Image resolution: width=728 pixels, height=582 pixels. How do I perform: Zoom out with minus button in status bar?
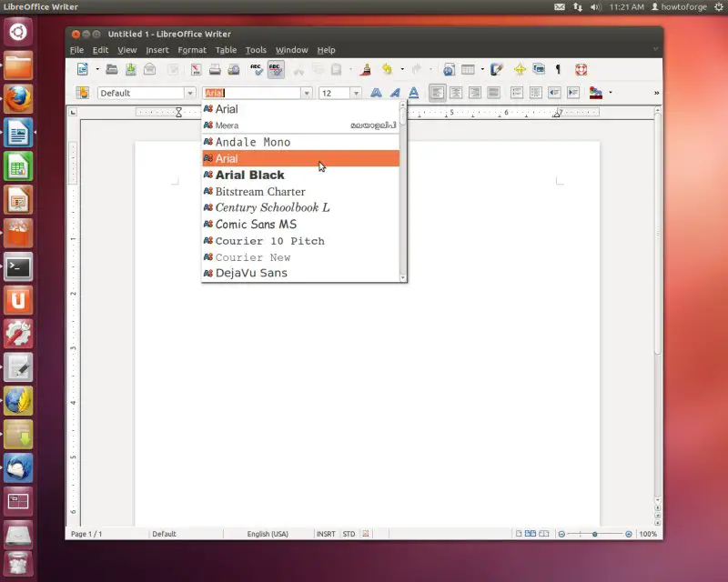pyautogui.click(x=561, y=534)
